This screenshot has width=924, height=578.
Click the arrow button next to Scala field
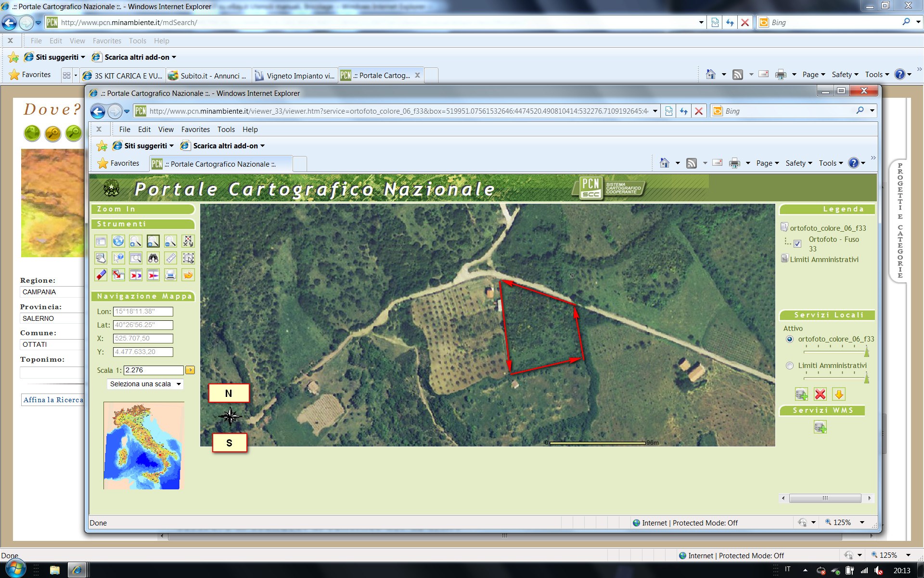(190, 370)
